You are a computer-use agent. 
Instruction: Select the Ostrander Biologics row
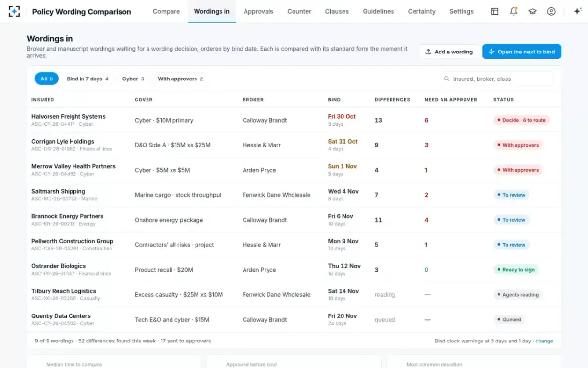click(294, 270)
